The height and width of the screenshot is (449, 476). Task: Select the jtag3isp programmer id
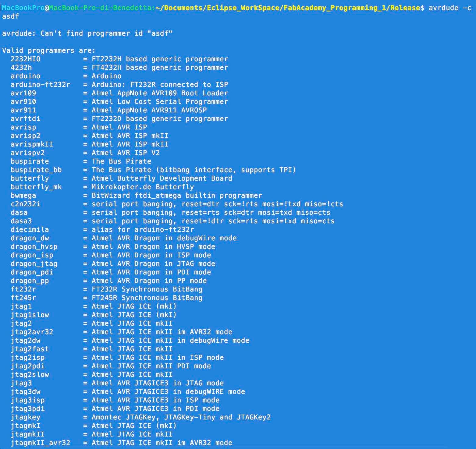click(x=27, y=400)
